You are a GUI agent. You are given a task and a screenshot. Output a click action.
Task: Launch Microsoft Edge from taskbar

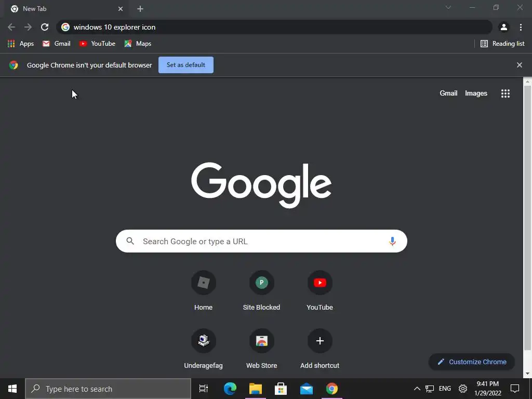230,389
